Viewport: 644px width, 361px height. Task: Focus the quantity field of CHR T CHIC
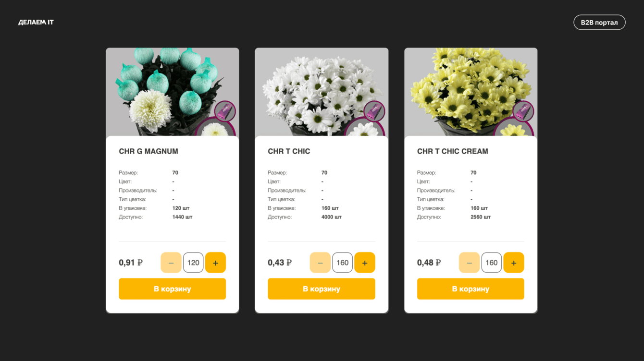pos(343,263)
